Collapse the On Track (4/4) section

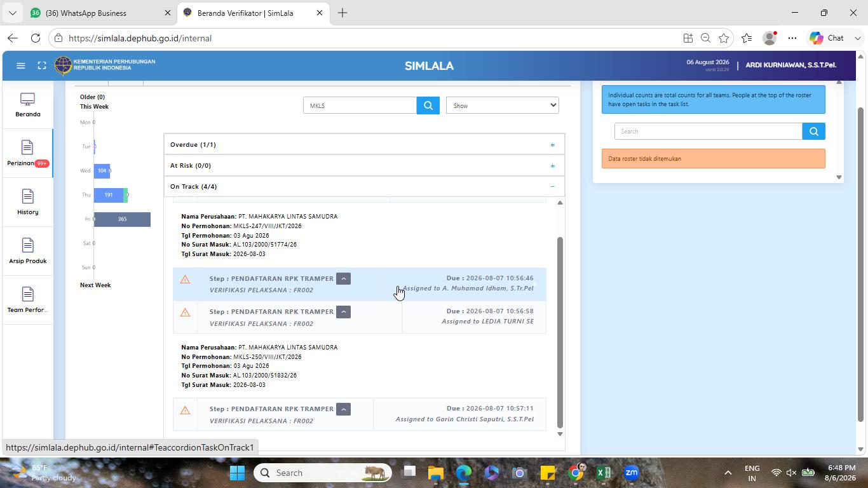click(364, 187)
